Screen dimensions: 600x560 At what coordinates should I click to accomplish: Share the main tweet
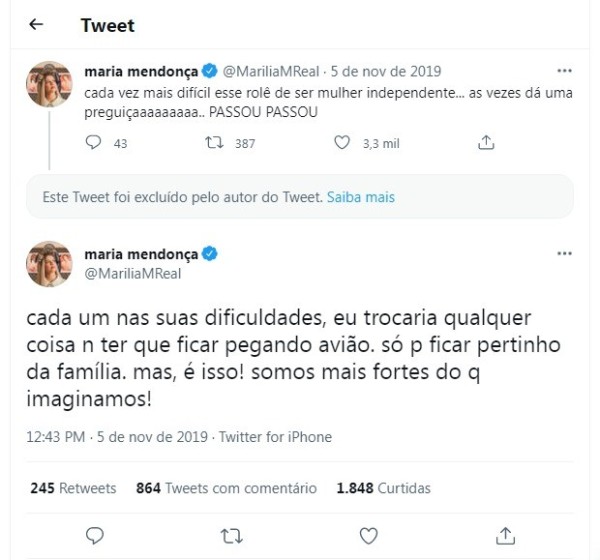[506, 535]
